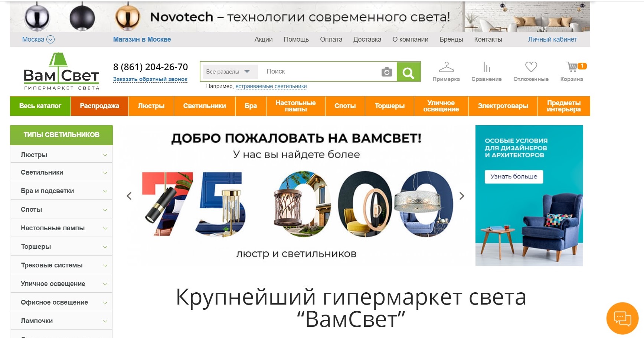Click the camera image-search icon
The width and height of the screenshot is (644, 338).
pyautogui.click(x=386, y=72)
